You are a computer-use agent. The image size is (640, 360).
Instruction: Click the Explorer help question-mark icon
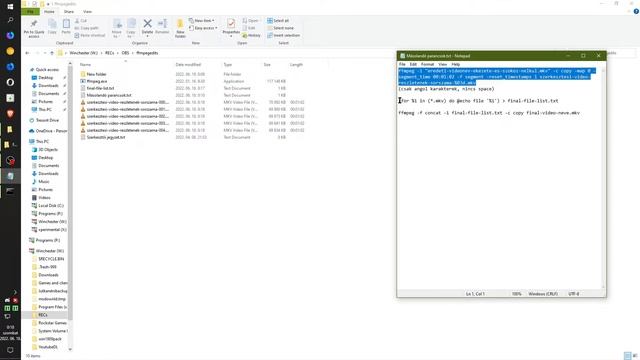(636, 12)
